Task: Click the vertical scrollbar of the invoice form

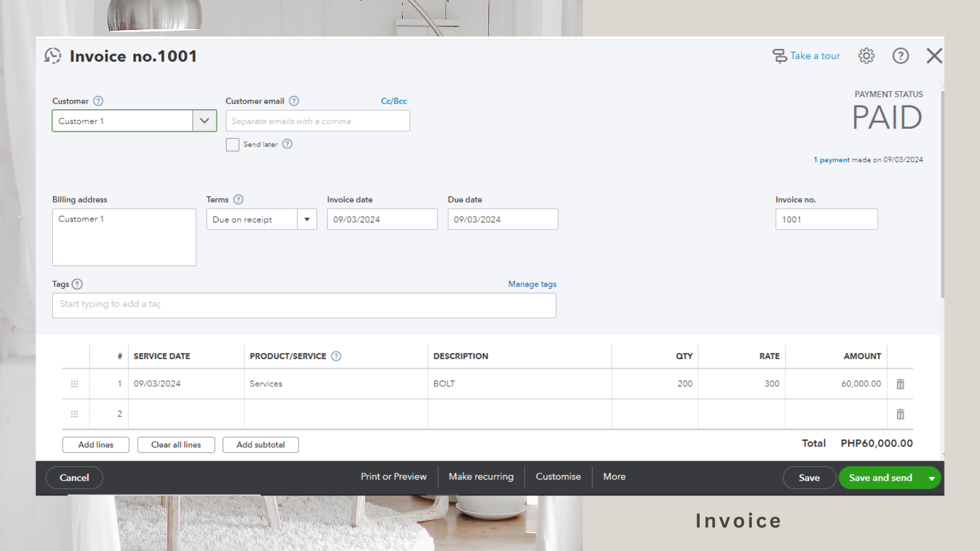Action: [x=942, y=194]
